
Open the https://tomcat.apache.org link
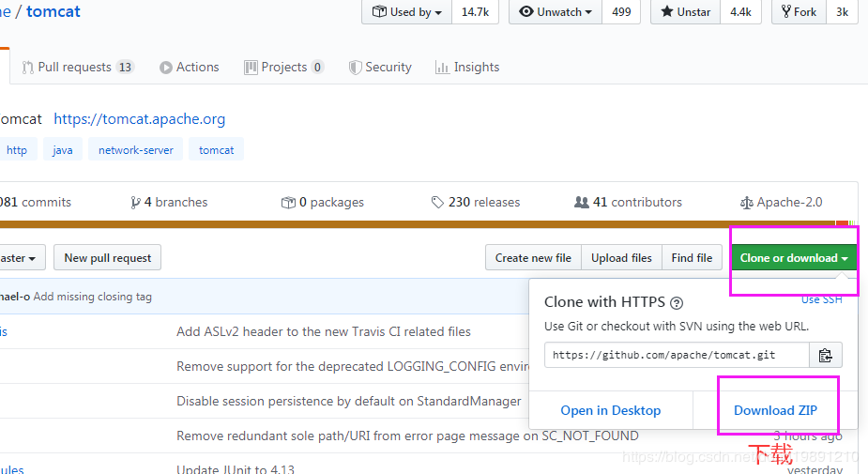coord(140,119)
